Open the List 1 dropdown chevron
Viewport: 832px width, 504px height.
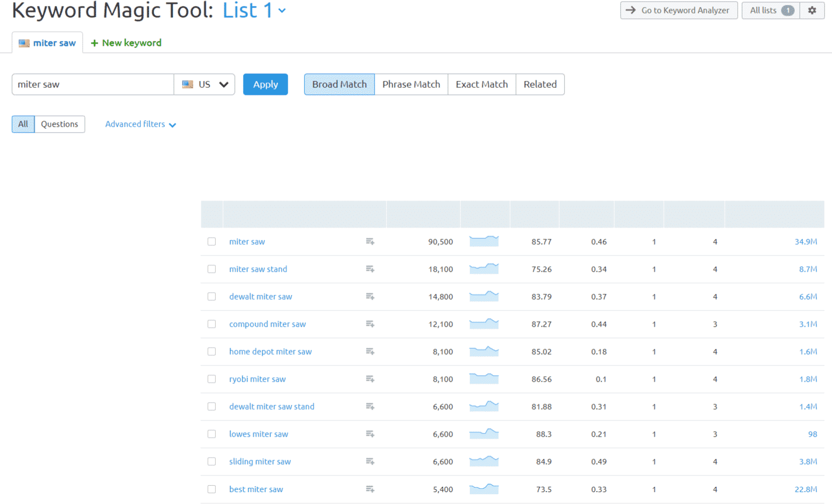[x=282, y=11]
